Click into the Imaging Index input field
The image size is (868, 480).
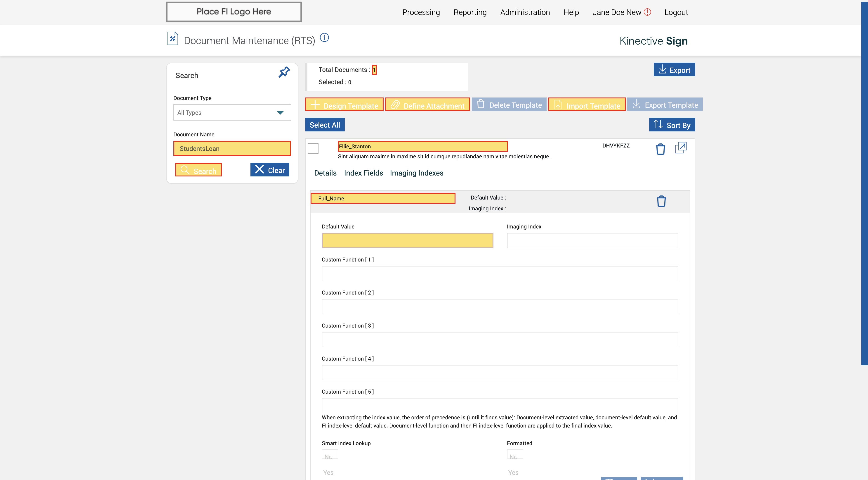point(592,241)
